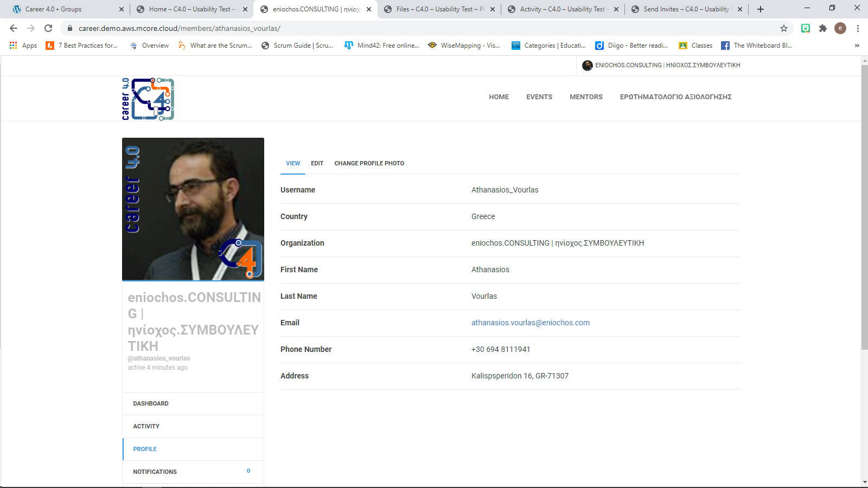Viewport: 868px width, 488px height.
Task: Open Dashboard in the sidebar
Action: (x=151, y=403)
